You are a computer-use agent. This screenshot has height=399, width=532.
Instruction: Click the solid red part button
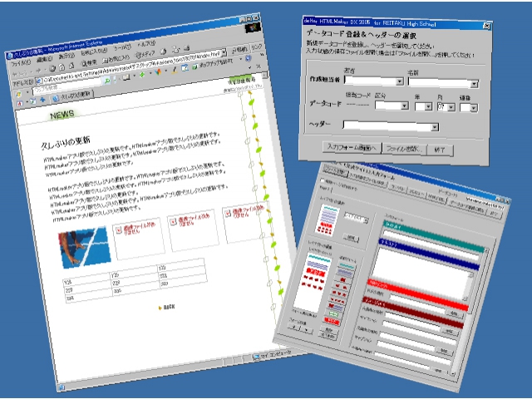point(332,321)
